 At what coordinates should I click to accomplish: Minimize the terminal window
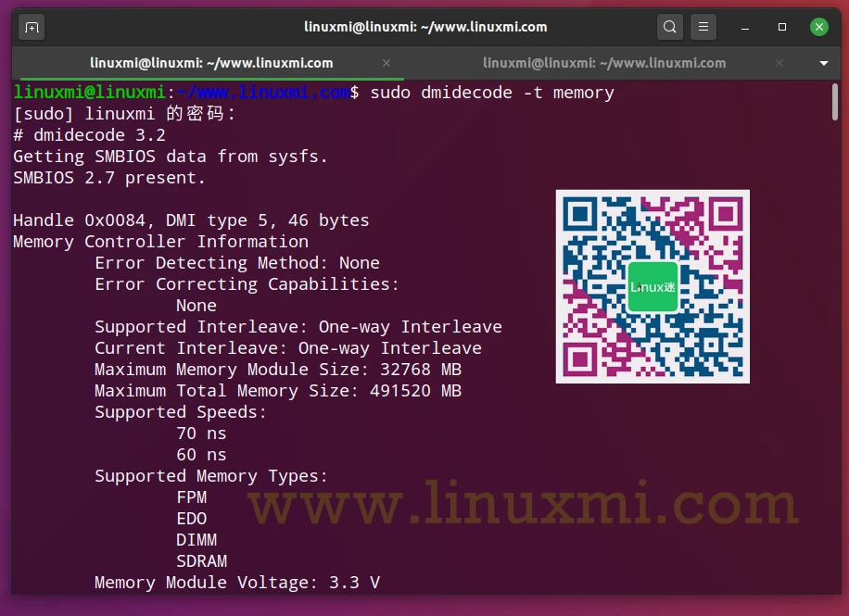pos(745,27)
